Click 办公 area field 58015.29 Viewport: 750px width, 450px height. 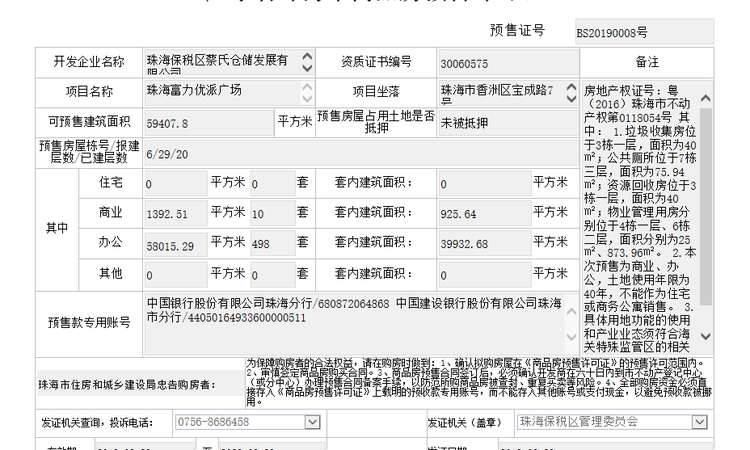tap(176, 244)
